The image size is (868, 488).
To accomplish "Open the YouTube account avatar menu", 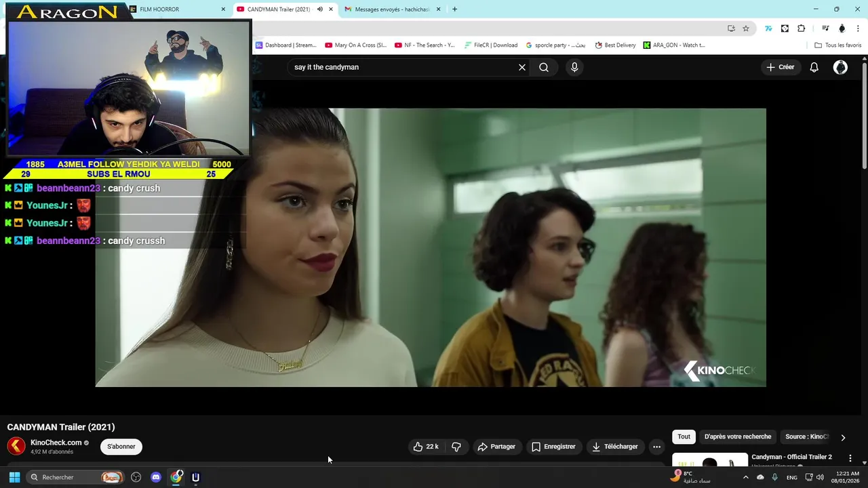I will click(x=840, y=67).
